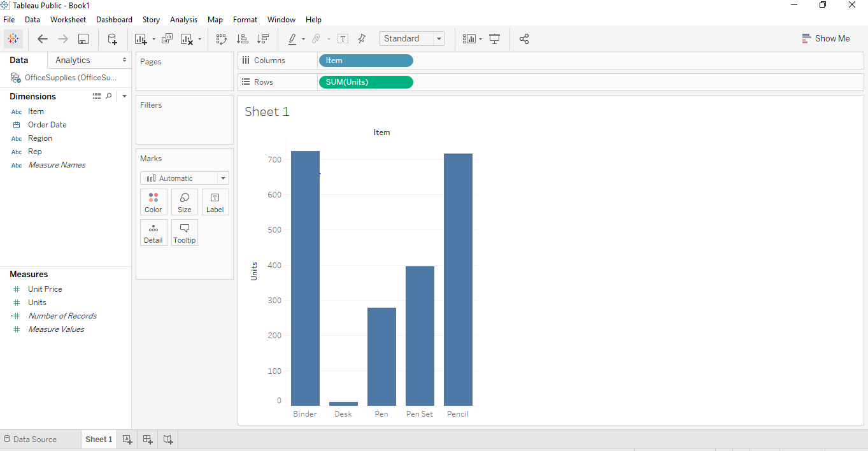Screen dimensions: 868x451
Task: Sort the bars descending using the toolbar icon
Action: 263,39
